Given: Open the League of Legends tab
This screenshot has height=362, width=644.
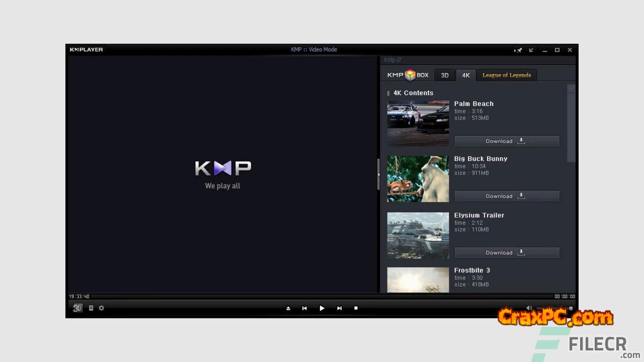Looking at the screenshot, I should coord(507,75).
